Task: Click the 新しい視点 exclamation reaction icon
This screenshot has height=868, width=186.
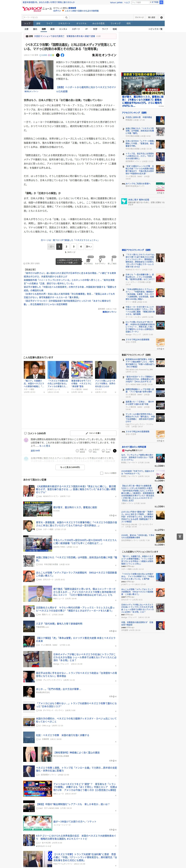Action: coord(112,260)
